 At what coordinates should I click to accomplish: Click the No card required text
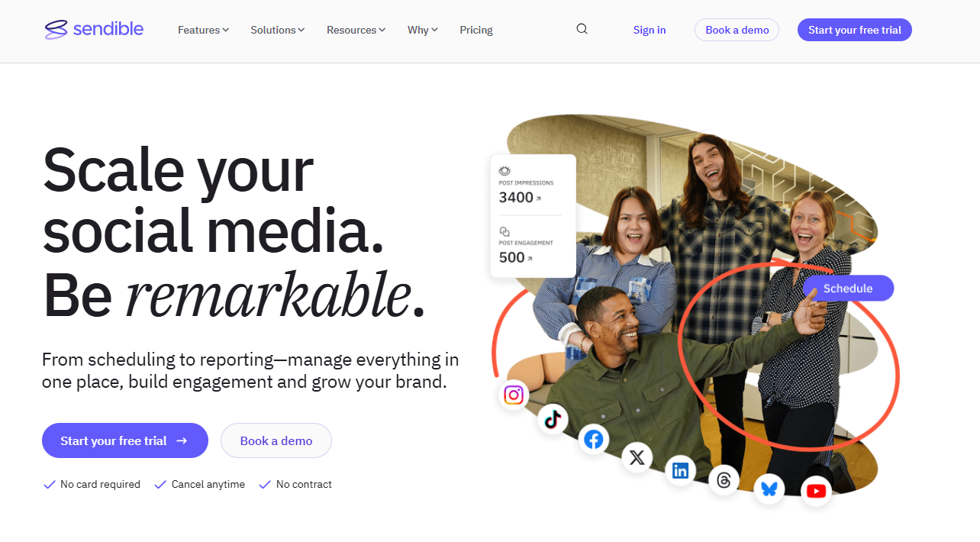[x=100, y=484]
